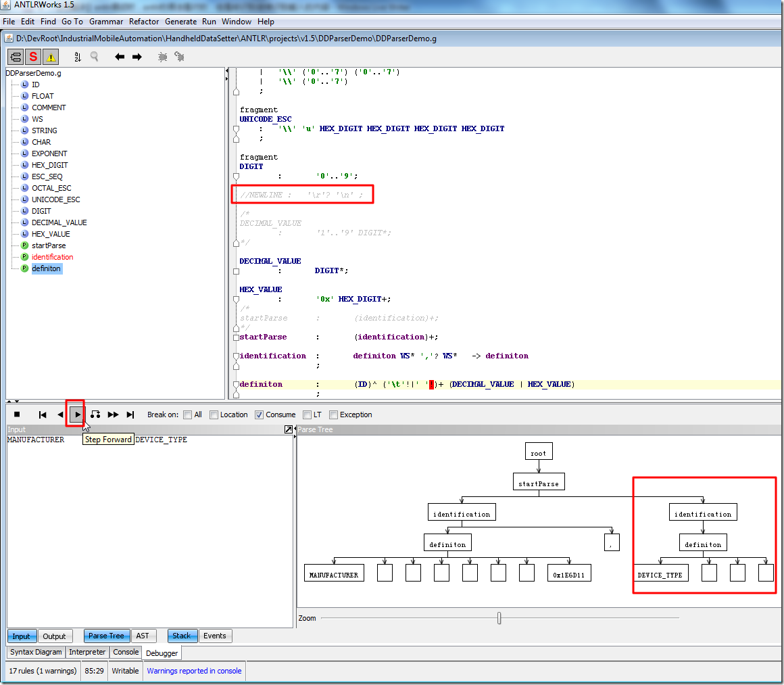Click the Step Backward debugger button

point(60,415)
